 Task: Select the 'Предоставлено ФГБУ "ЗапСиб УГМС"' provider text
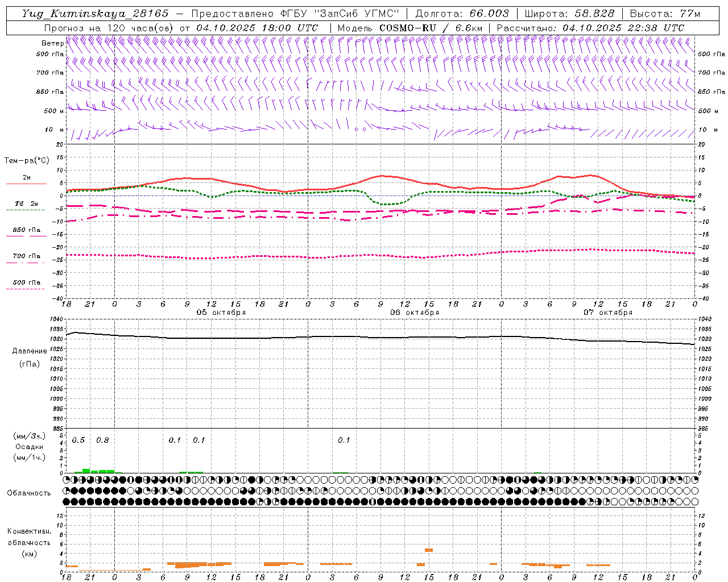point(295,14)
